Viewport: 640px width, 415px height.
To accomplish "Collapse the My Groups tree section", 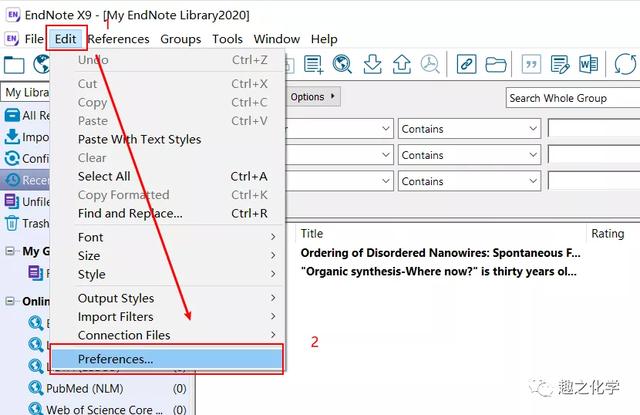I will tap(10, 251).
